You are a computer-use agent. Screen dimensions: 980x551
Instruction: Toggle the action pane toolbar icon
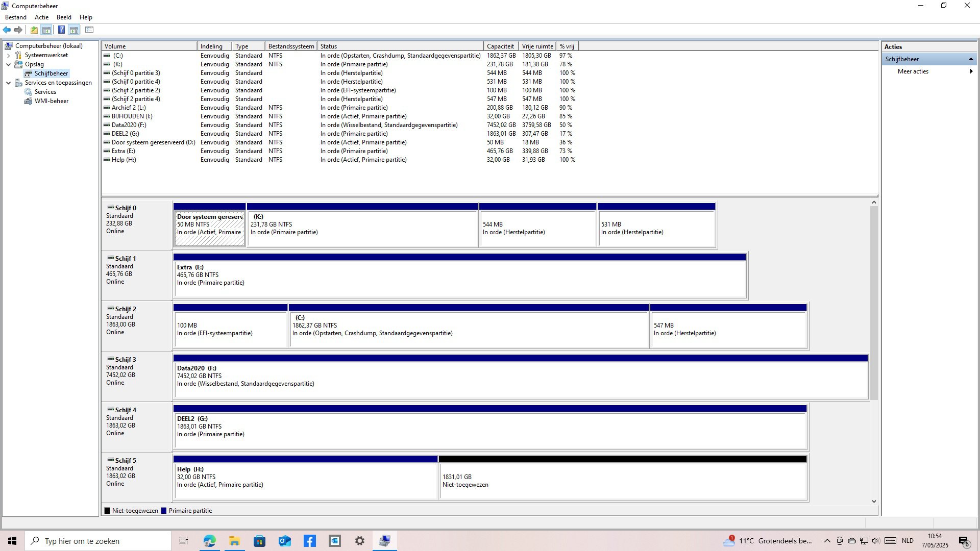pyautogui.click(x=74, y=30)
